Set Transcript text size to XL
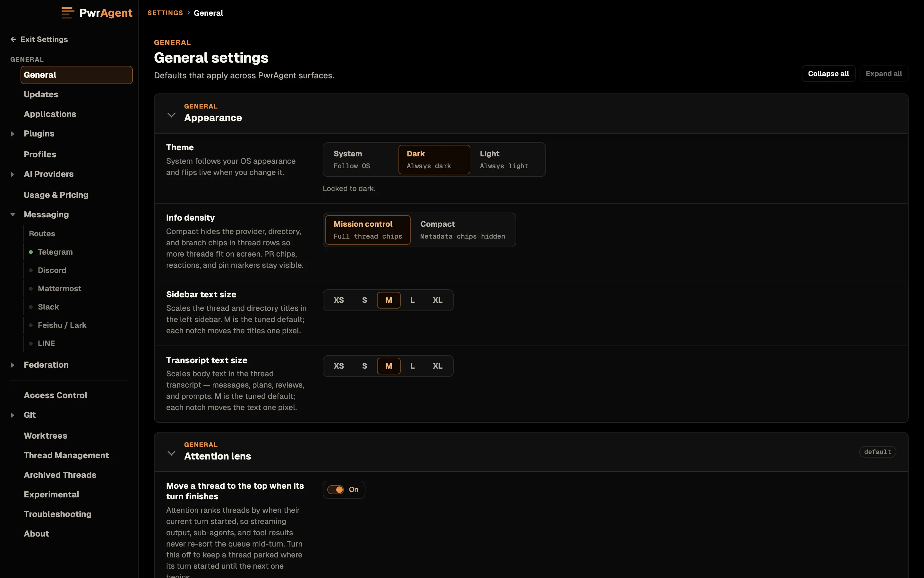 [x=438, y=366]
